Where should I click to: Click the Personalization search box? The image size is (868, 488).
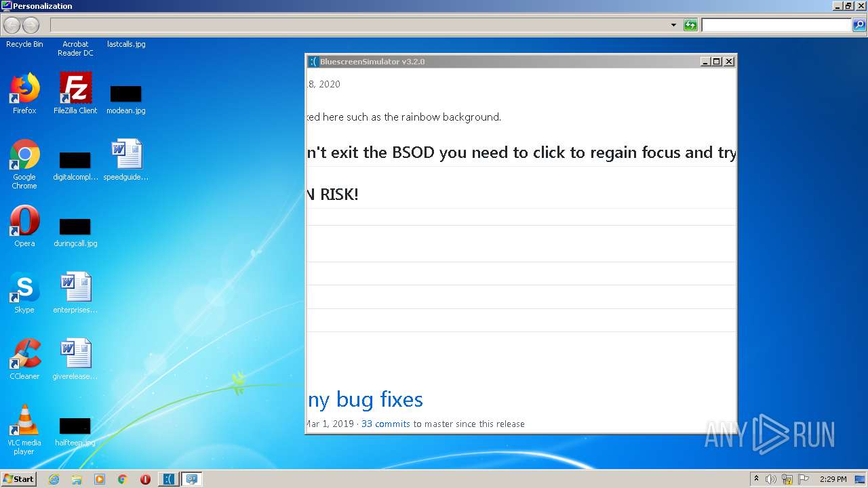click(776, 26)
